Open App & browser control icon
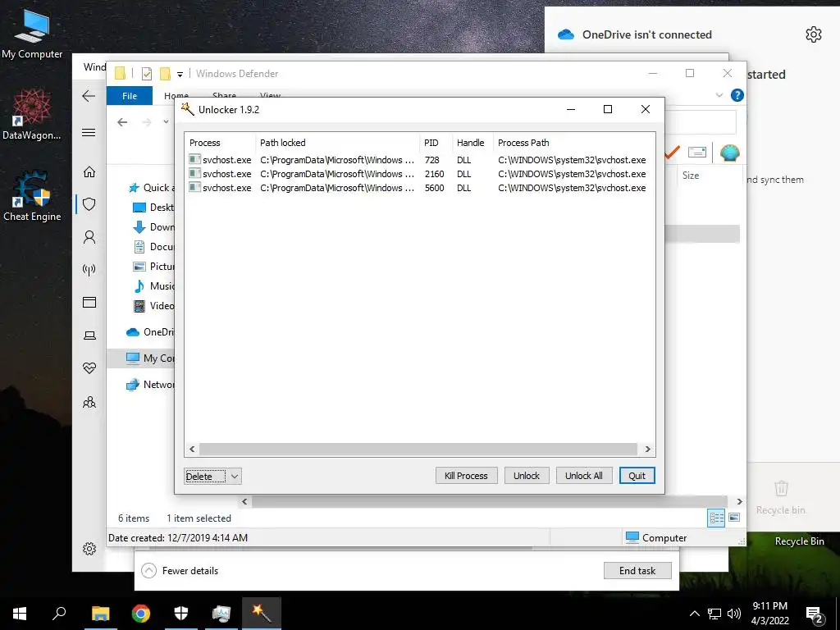Image resolution: width=840 pixels, height=630 pixels. [89, 303]
